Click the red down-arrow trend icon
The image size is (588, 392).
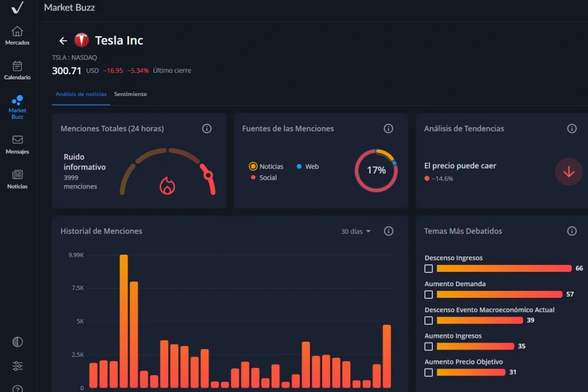pos(568,172)
